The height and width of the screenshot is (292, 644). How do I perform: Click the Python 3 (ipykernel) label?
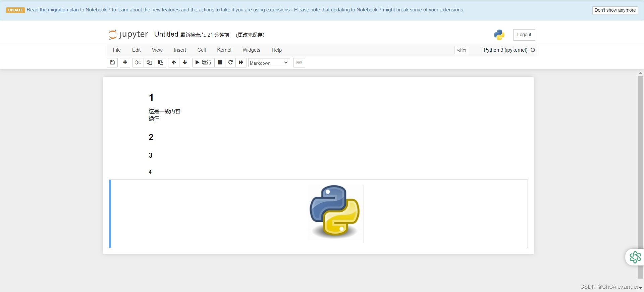(505, 50)
